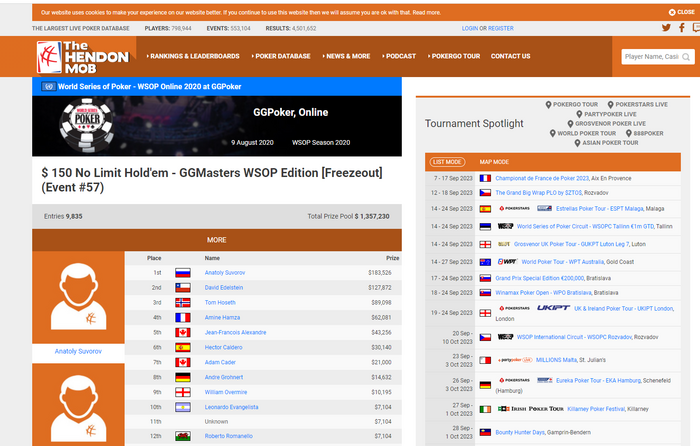Open David Edelstein's player profile

[x=224, y=288]
